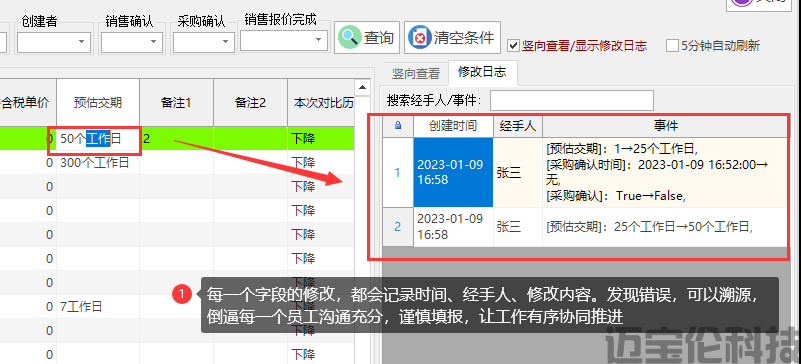801x364 pixels.
Task: Sort by 创建时间 column header
Action: [x=453, y=126]
